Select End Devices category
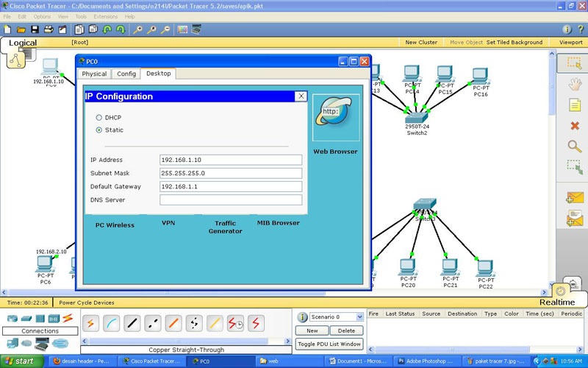The image size is (588, 368). (12, 343)
